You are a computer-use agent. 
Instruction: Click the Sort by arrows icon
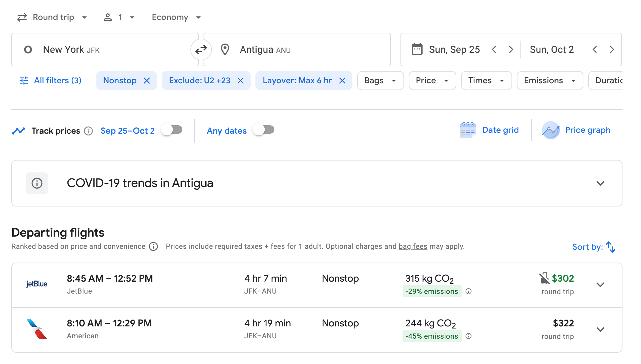coord(611,247)
